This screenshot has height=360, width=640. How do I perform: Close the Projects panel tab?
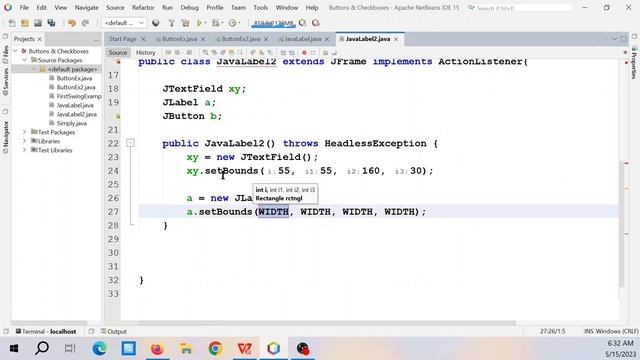(40, 39)
